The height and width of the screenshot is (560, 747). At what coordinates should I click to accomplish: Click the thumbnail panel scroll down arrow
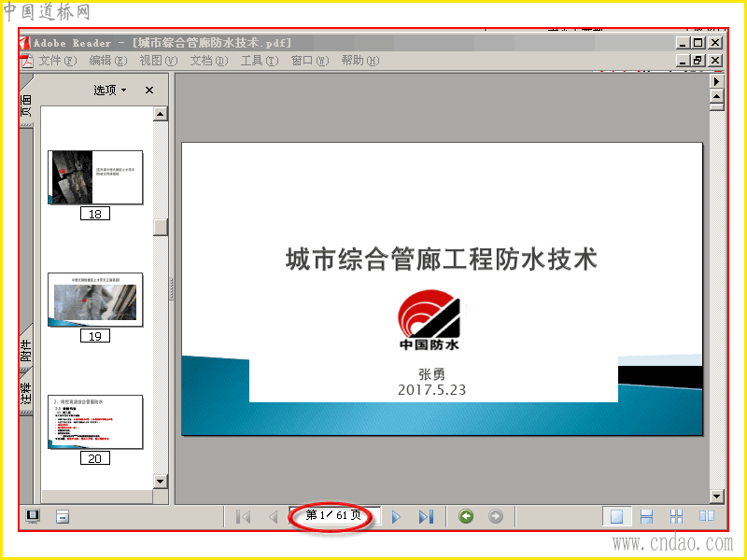(160, 482)
